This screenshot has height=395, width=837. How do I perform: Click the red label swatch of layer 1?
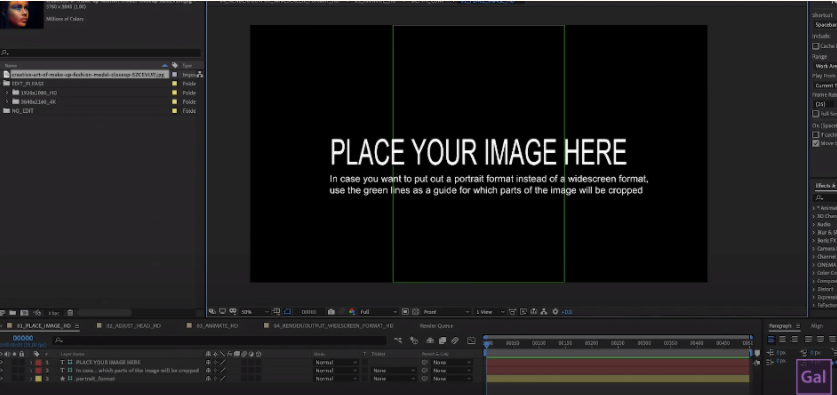(x=38, y=362)
